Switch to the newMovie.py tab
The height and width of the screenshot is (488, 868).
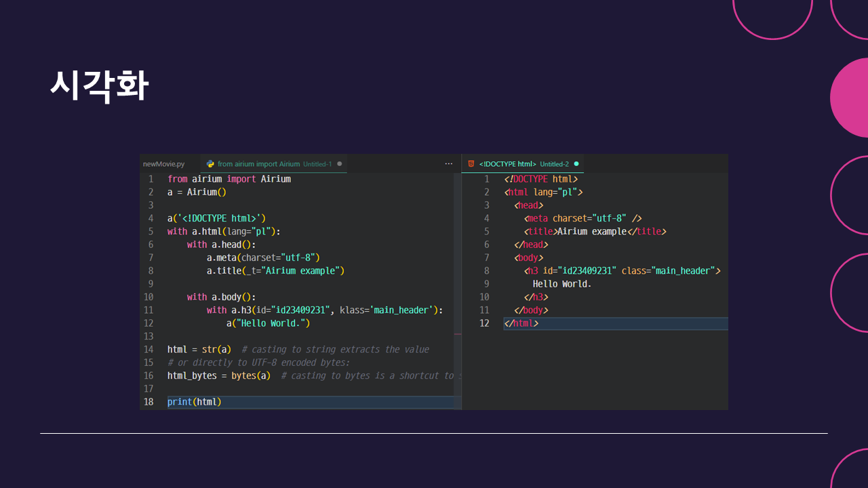coord(163,164)
